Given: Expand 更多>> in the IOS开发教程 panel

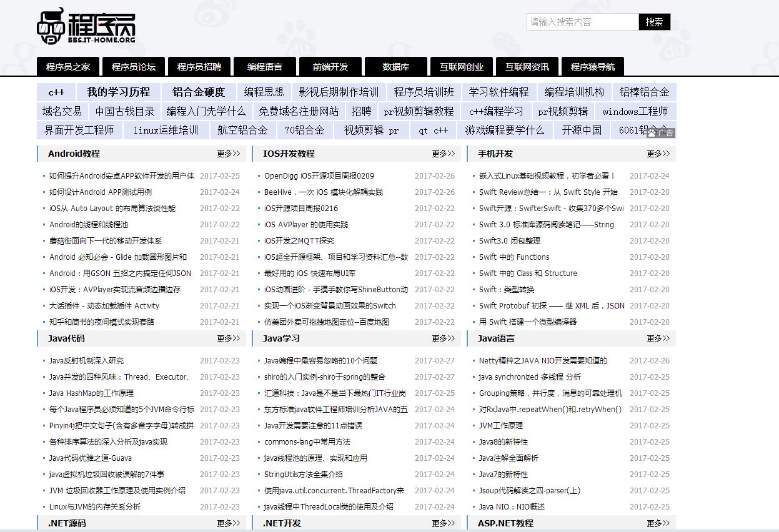Looking at the screenshot, I should click(x=444, y=153).
